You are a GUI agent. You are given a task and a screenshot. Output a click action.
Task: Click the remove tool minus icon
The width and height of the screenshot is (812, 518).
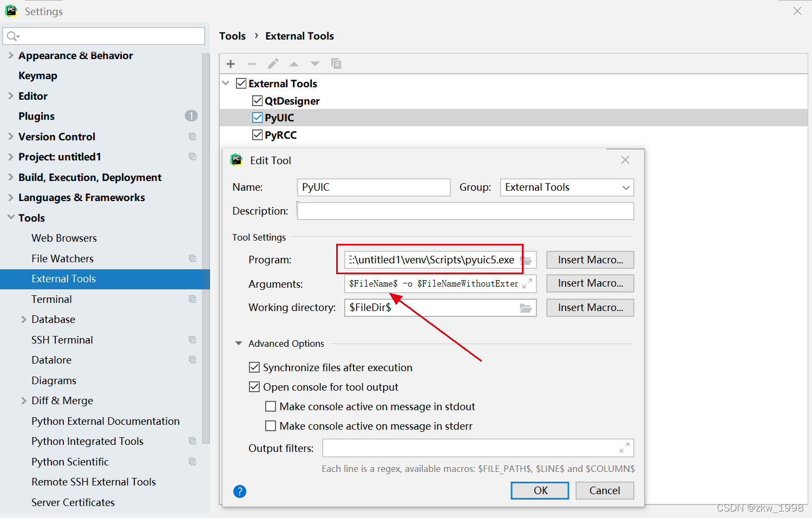tap(251, 63)
